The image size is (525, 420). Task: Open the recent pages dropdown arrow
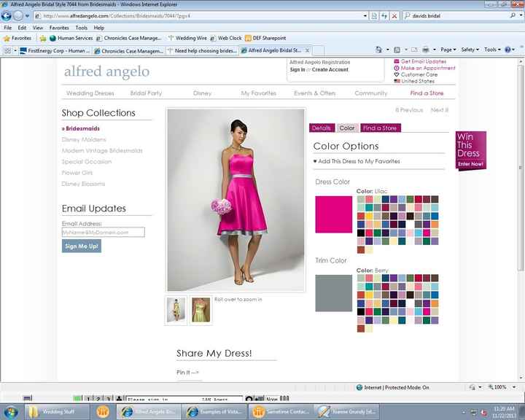click(28, 16)
